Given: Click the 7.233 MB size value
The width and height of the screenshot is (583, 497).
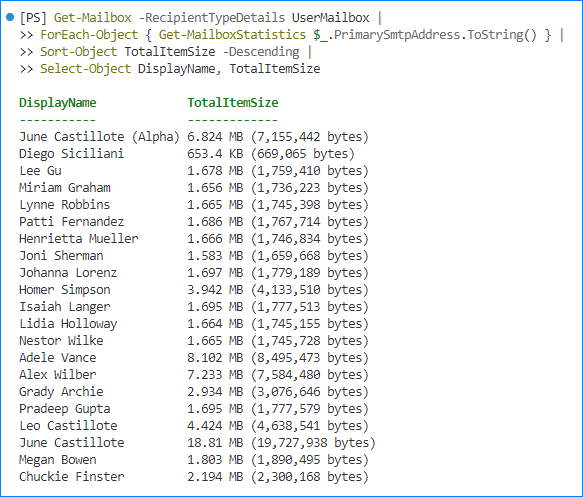Looking at the screenshot, I should [x=215, y=375].
